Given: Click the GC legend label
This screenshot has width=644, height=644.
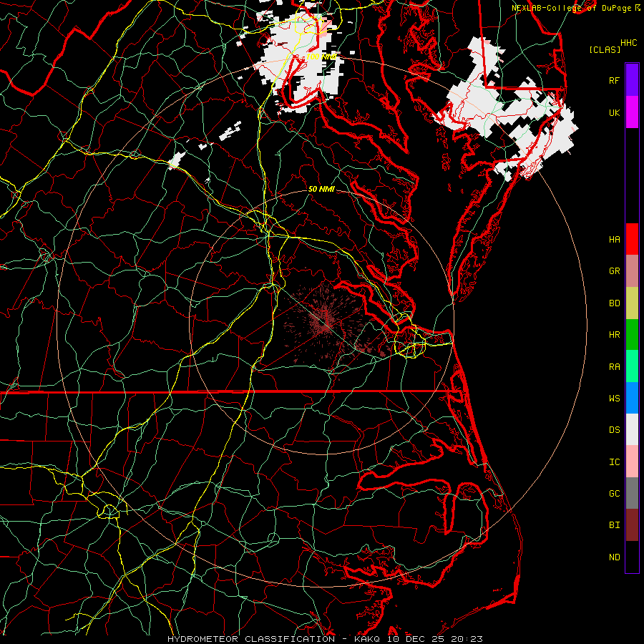Looking at the screenshot, I should 614,494.
